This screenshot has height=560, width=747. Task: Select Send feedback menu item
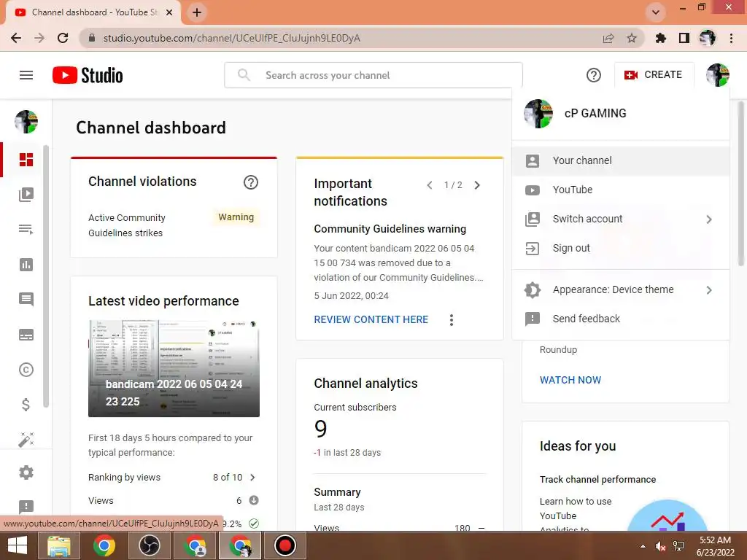[622, 319]
